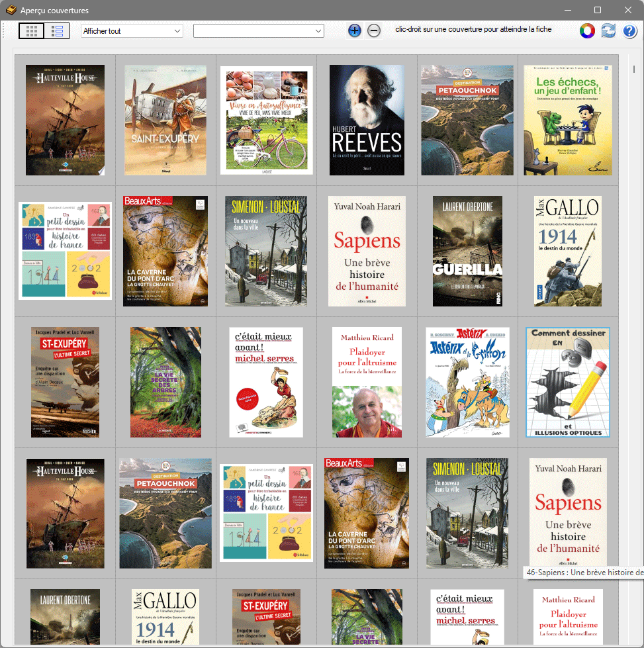Viewport: 644px width, 648px height.
Task: Zoom in covers with the plus icon
Action: pos(354,30)
